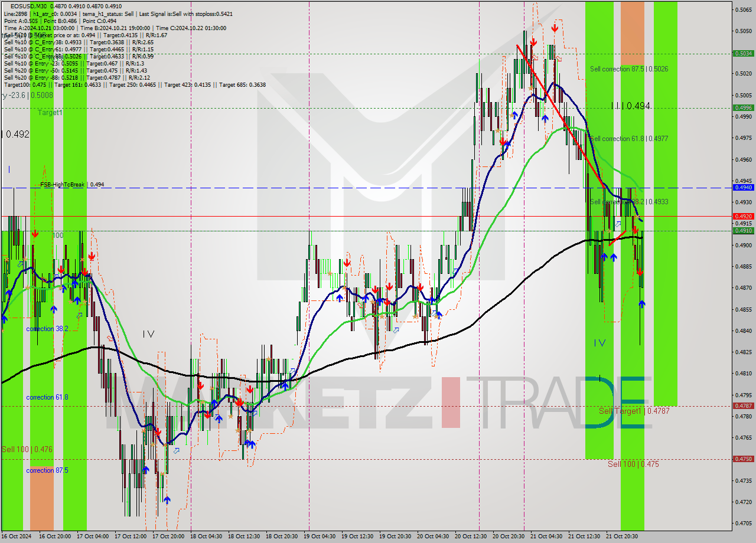Click the 0.4705 price axis value
The image size is (756, 543).
point(744,523)
